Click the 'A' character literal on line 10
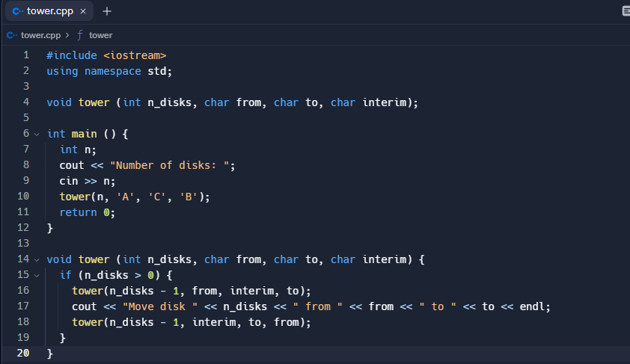The image size is (630, 364). (x=126, y=197)
